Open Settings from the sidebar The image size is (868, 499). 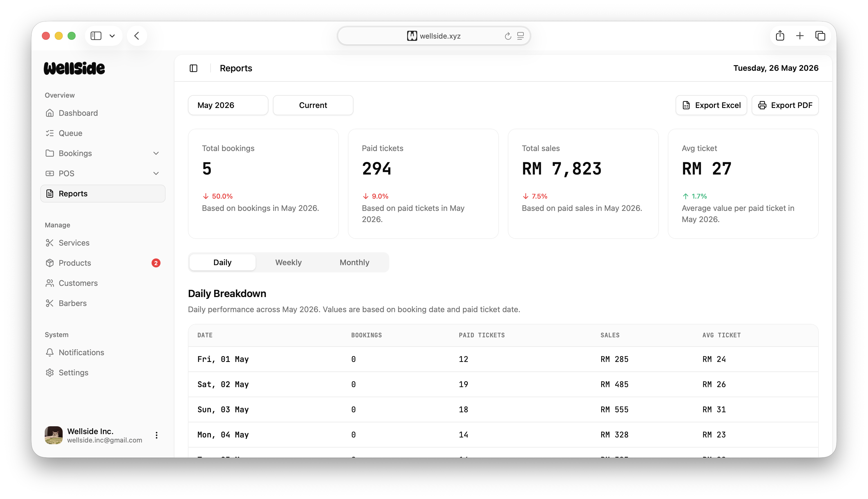point(103,373)
